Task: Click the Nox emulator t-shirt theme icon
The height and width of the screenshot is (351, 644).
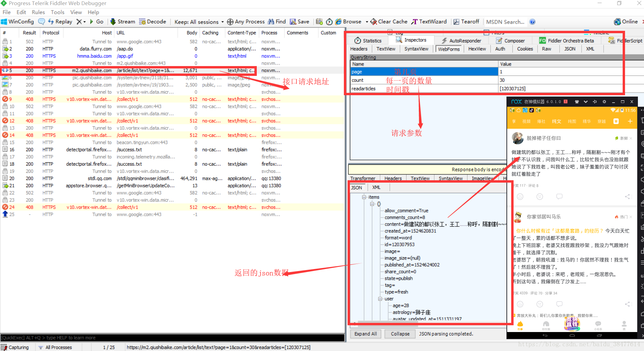Action: (x=577, y=102)
